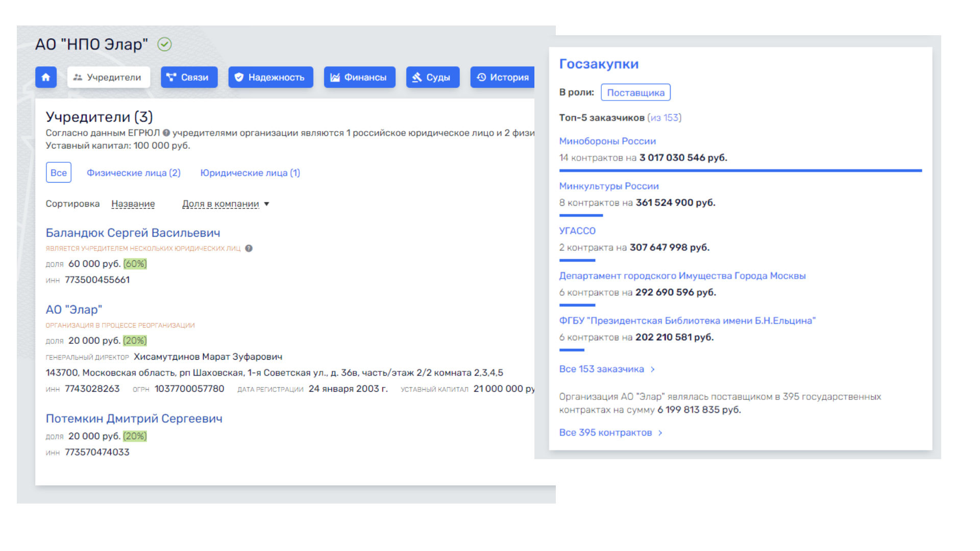Image resolution: width=980 pixels, height=551 pixels.
Task: Click the 20% badge under Потемкин
Action: pos(135,437)
